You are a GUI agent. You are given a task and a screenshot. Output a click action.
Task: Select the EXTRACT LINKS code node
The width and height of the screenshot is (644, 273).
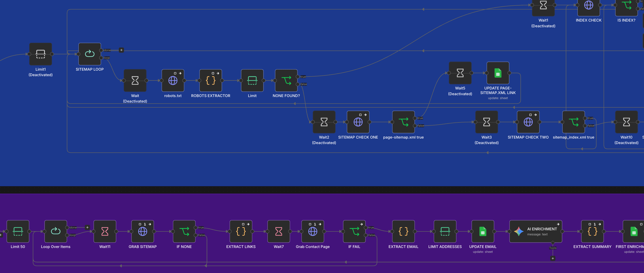point(241,231)
